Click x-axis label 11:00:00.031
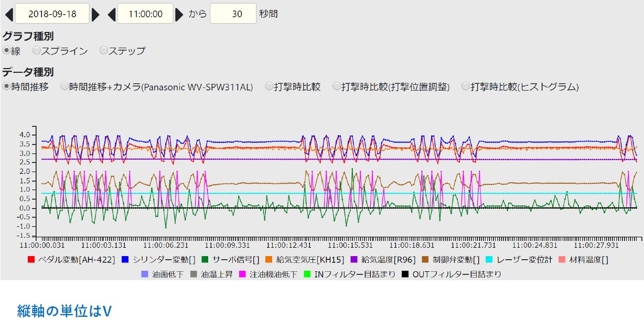 pyautogui.click(x=42, y=245)
